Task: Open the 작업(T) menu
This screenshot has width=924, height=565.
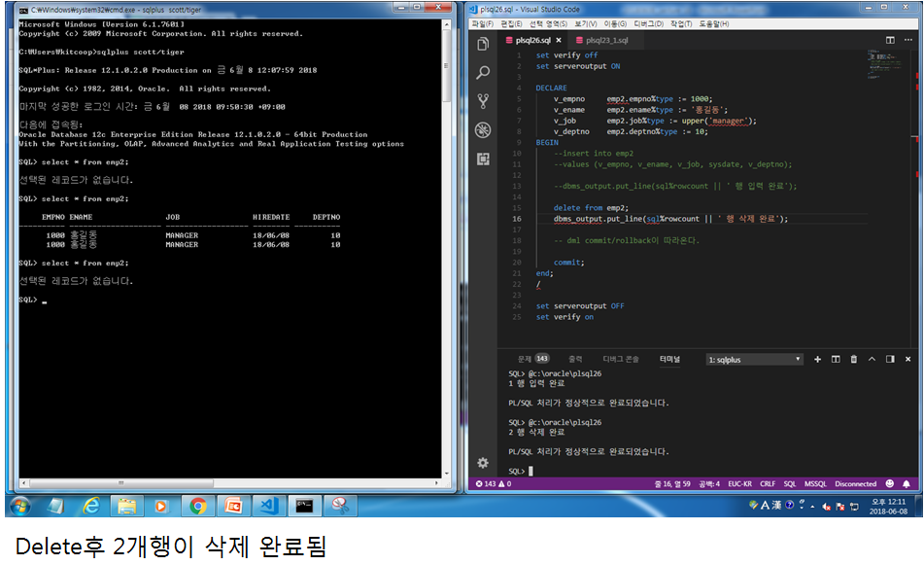Action: pyautogui.click(x=681, y=23)
